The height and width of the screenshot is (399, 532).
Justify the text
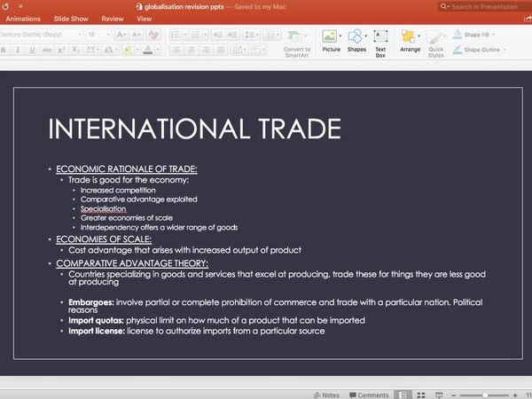221,51
